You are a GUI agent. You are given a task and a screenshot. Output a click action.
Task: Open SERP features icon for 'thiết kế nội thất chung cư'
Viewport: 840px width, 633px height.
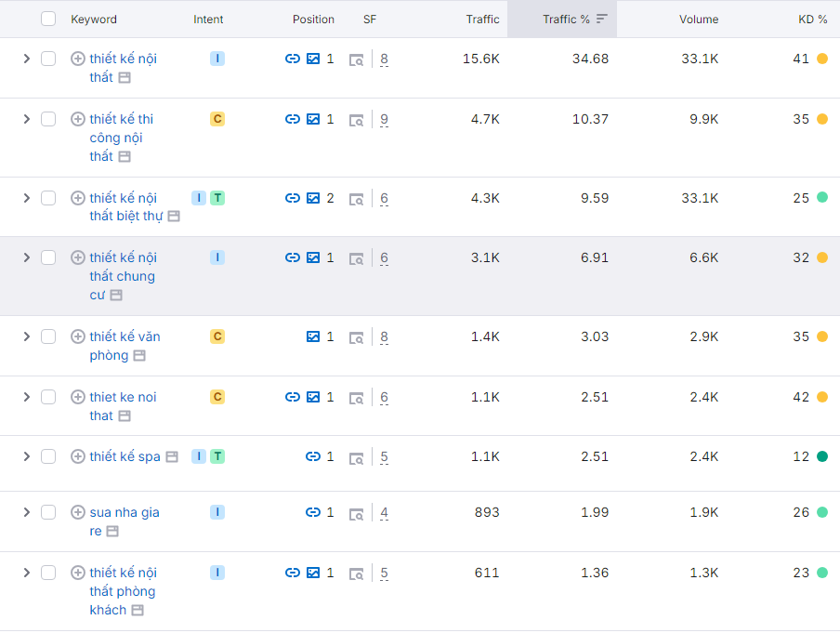(357, 258)
